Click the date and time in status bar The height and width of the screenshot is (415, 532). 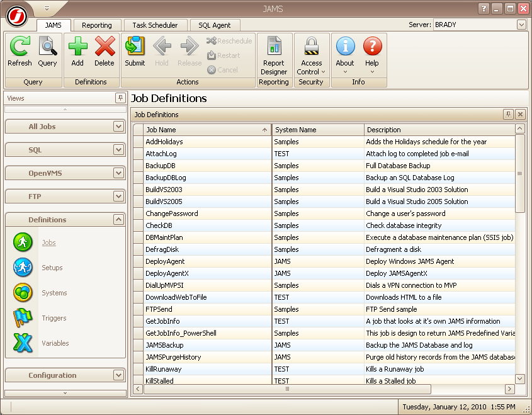tap(459, 407)
